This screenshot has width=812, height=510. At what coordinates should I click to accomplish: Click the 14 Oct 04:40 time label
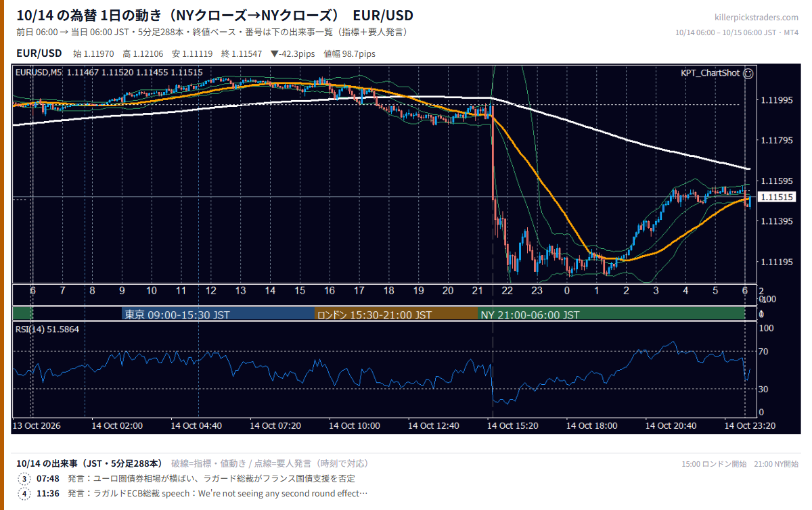(x=196, y=426)
